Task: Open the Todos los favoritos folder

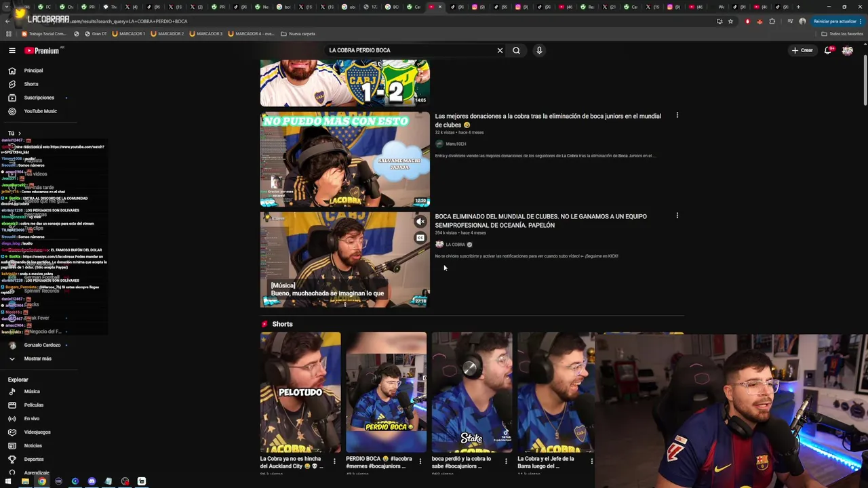Action: 842,33
